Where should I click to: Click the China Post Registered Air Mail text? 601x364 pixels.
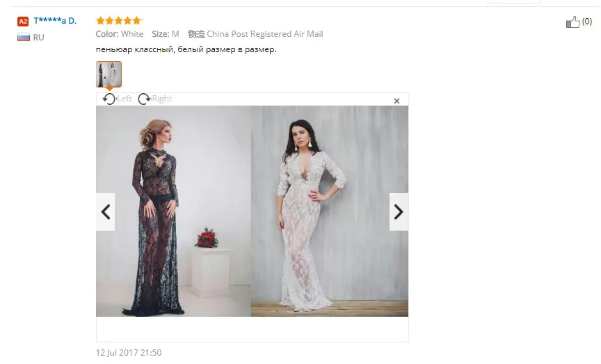click(x=265, y=34)
